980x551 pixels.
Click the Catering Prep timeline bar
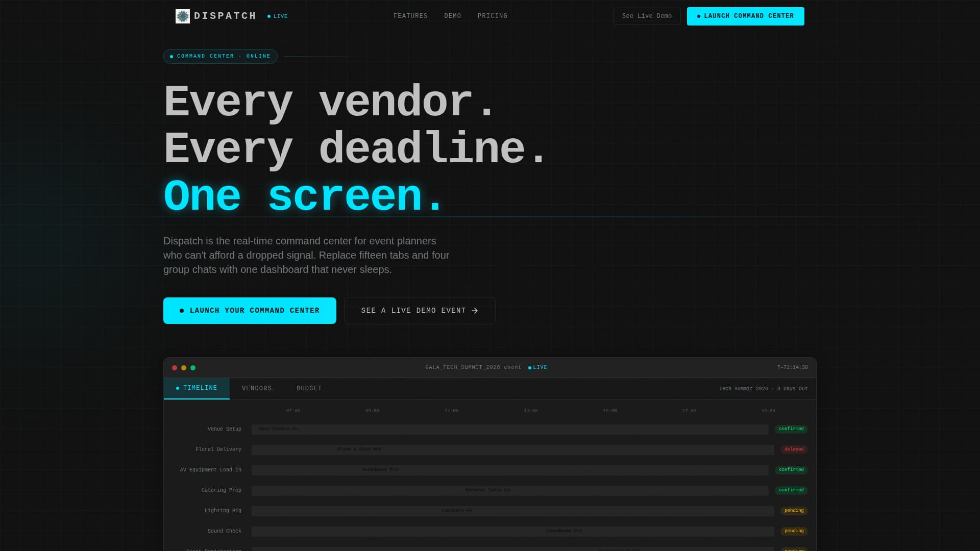[510, 491]
